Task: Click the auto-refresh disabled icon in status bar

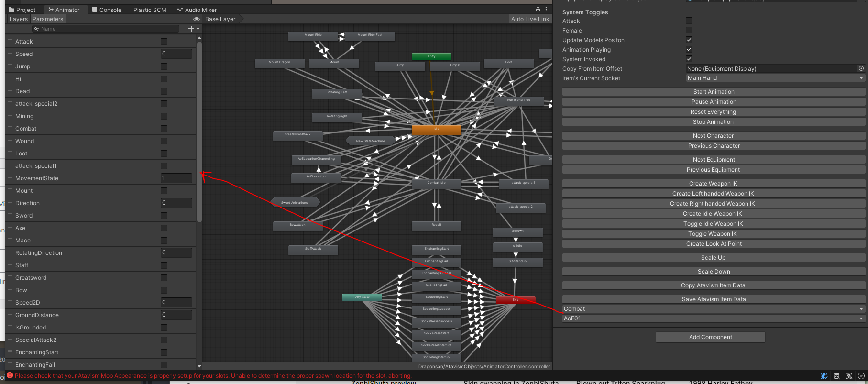Action: click(x=849, y=376)
